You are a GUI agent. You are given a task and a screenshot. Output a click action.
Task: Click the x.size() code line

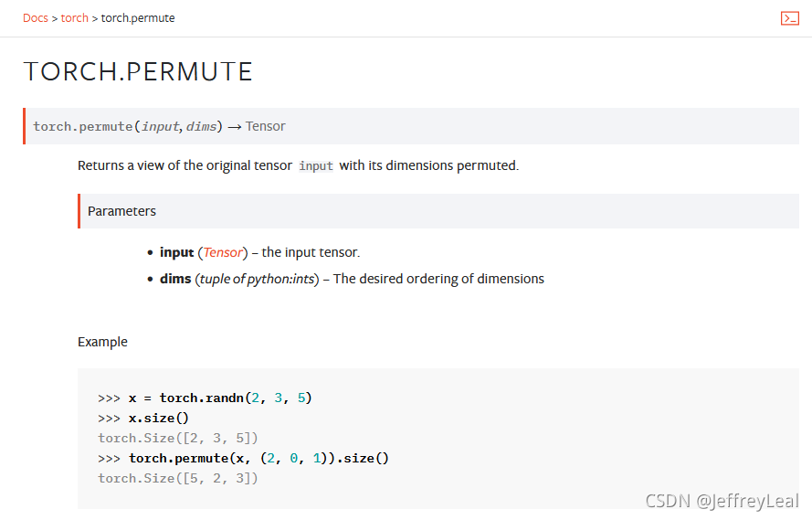(142, 418)
